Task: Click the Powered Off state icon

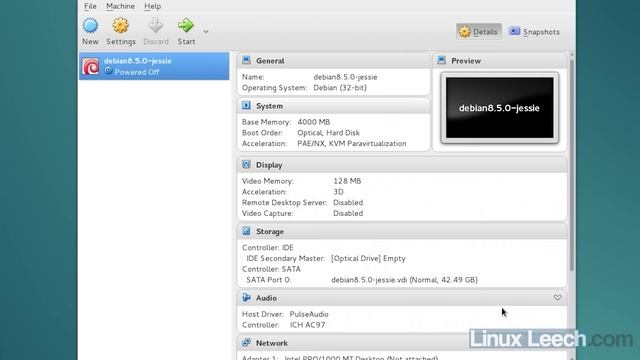Action: pyautogui.click(x=108, y=71)
